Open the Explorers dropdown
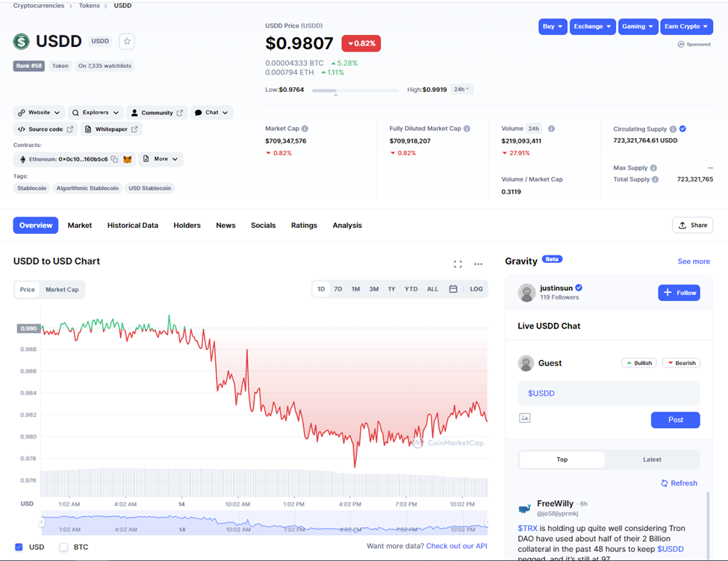 coord(95,112)
